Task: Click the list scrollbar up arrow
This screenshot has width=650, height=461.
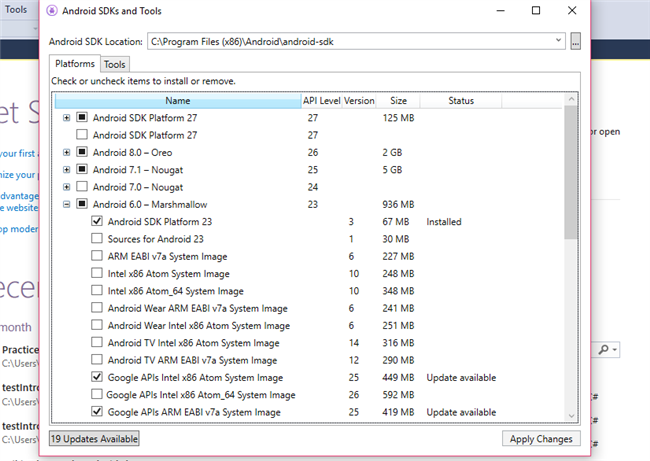Action: point(571,99)
